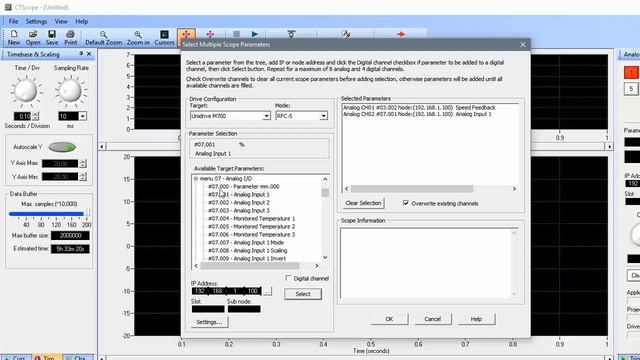Viewport: 640px width, 360px height.
Task: Click the Time/Div value stepper
Action: coord(36,116)
